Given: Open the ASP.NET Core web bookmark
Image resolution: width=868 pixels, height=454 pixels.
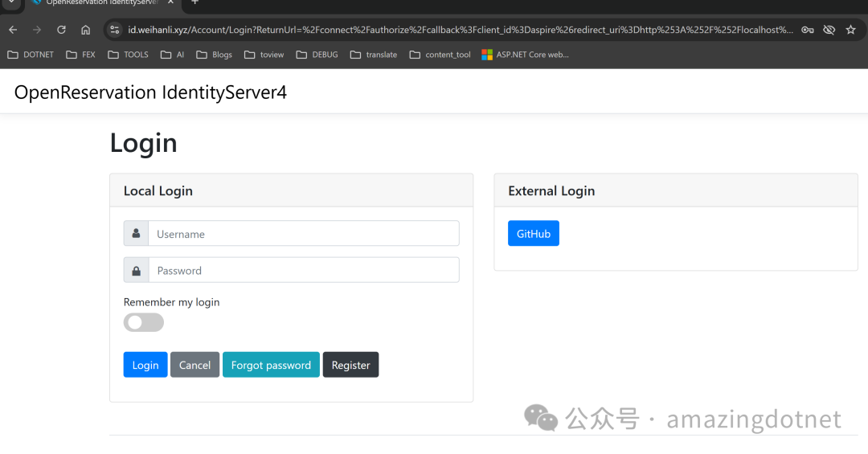Looking at the screenshot, I should point(526,55).
